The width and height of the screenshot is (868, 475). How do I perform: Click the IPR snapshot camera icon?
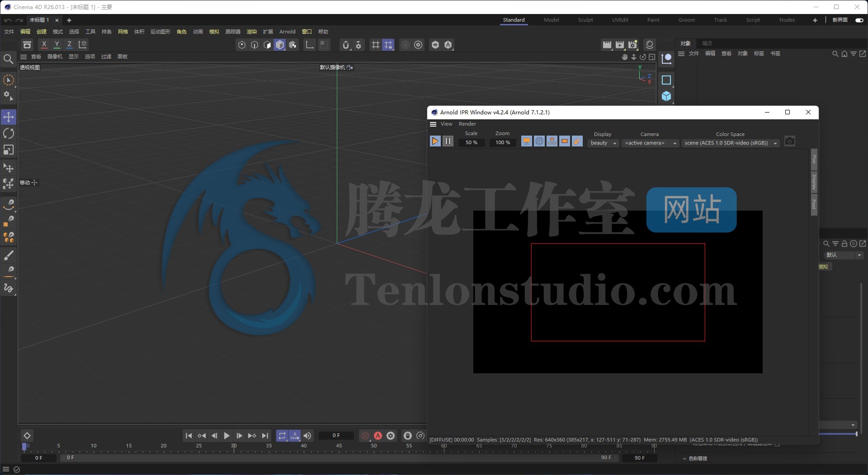(x=789, y=141)
